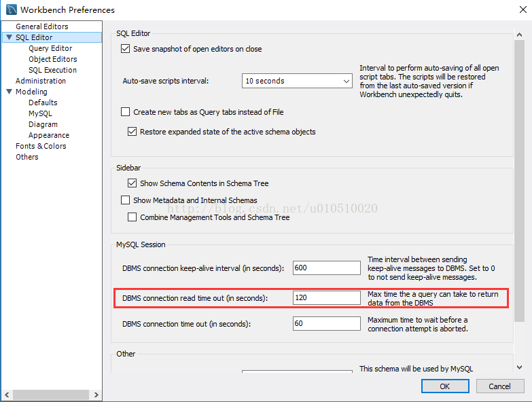This screenshot has height=402, width=532.
Task: Click the Workbench dolphin icon in title bar
Action: pyautogui.click(x=11, y=10)
